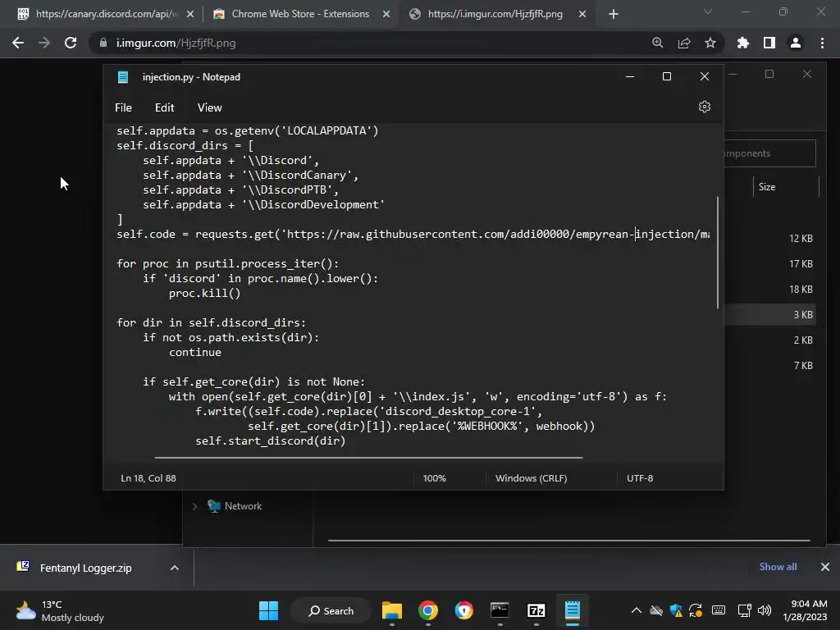
Task: Close the canary.discord.com tab
Action: 190,14
